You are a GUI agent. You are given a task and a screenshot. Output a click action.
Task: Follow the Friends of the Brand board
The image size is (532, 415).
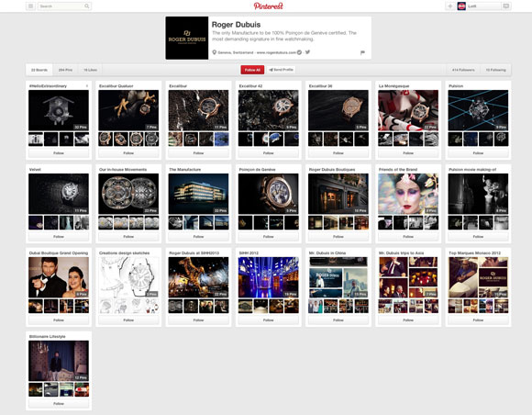[x=408, y=237]
